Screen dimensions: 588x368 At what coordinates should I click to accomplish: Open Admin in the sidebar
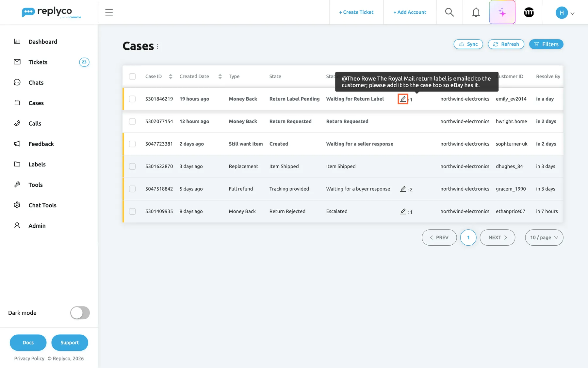click(x=37, y=226)
